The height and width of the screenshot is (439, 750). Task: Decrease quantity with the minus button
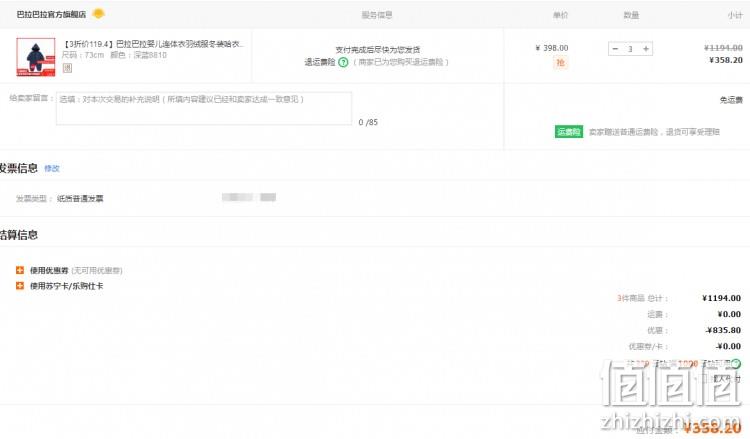tap(615, 49)
